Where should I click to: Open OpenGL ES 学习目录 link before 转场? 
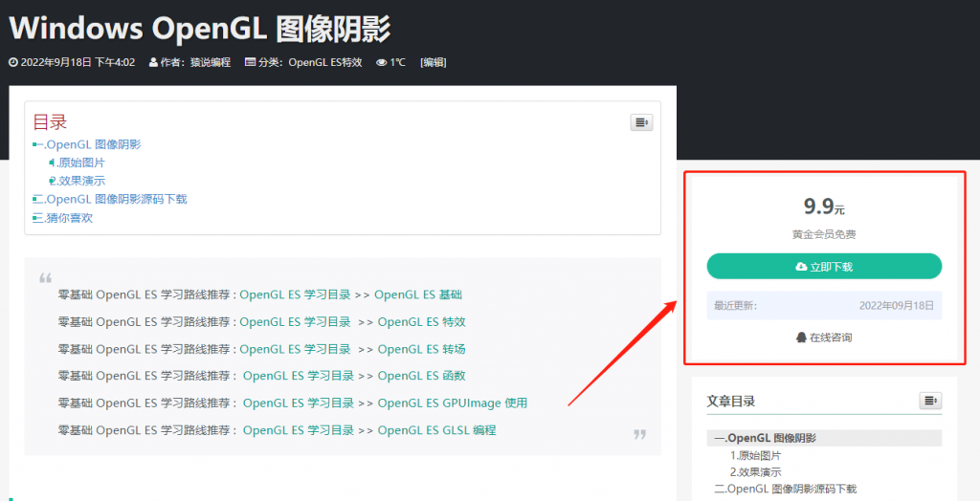(x=295, y=349)
